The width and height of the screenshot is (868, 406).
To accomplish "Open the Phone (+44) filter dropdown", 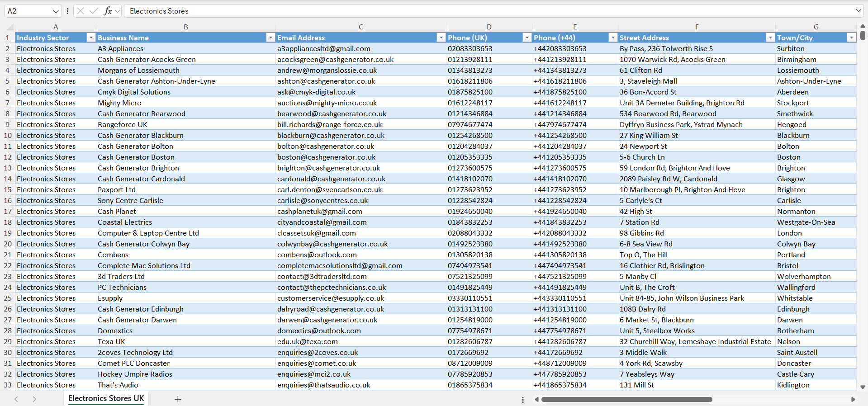I will [x=613, y=38].
